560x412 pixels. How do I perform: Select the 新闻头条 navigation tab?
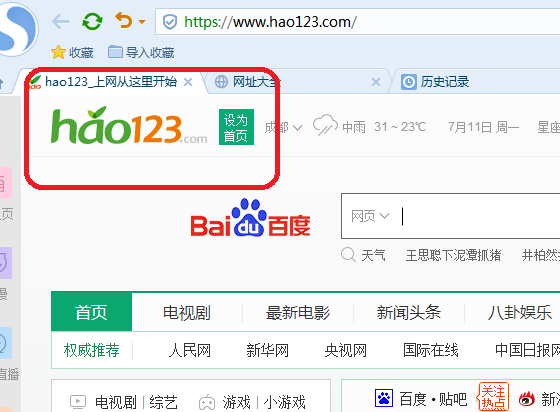tap(409, 312)
